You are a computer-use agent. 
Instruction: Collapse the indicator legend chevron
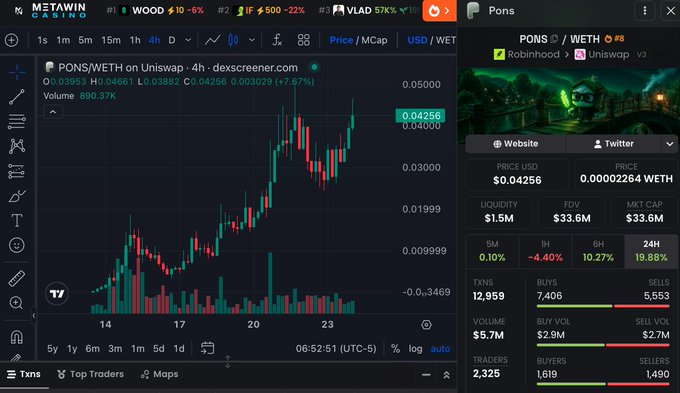[x=53, y=112]
